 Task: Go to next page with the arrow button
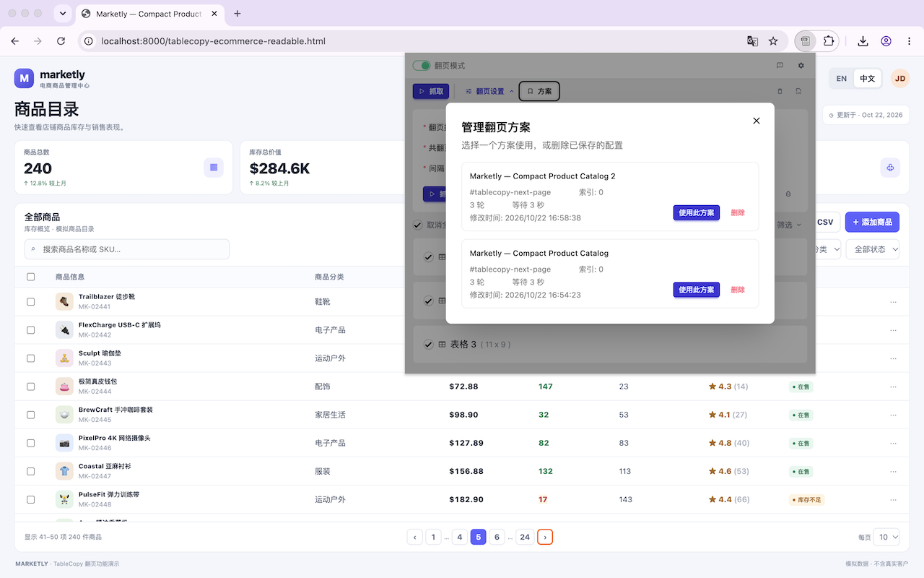click(x=545, y=537)
